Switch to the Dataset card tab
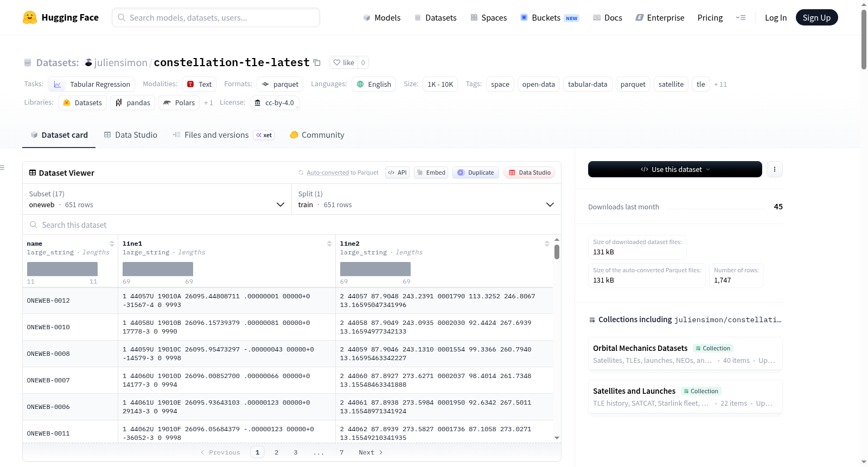The height and width of the screenshot is (467, 868). (x=59, y=135)
